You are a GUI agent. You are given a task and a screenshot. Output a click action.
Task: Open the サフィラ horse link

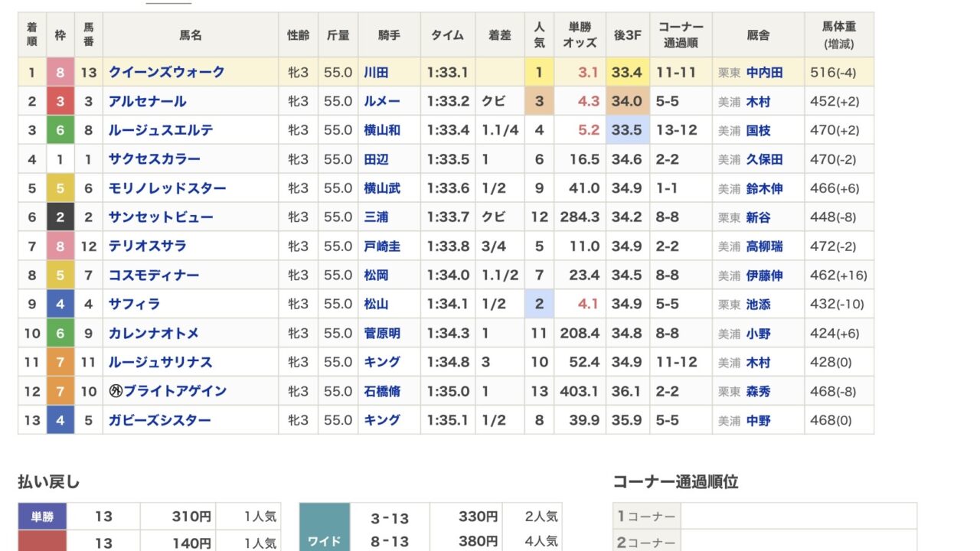pos(134,304)
